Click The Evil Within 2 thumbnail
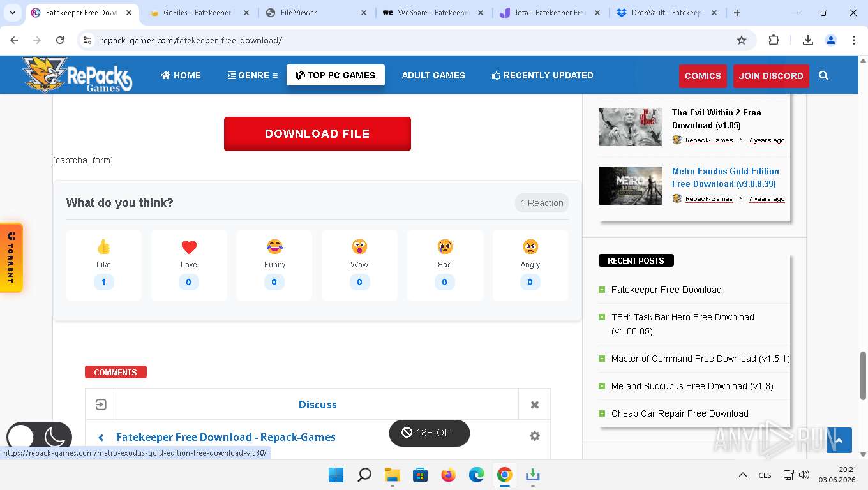The image size is (868, 490). click(x=631, y=127)
